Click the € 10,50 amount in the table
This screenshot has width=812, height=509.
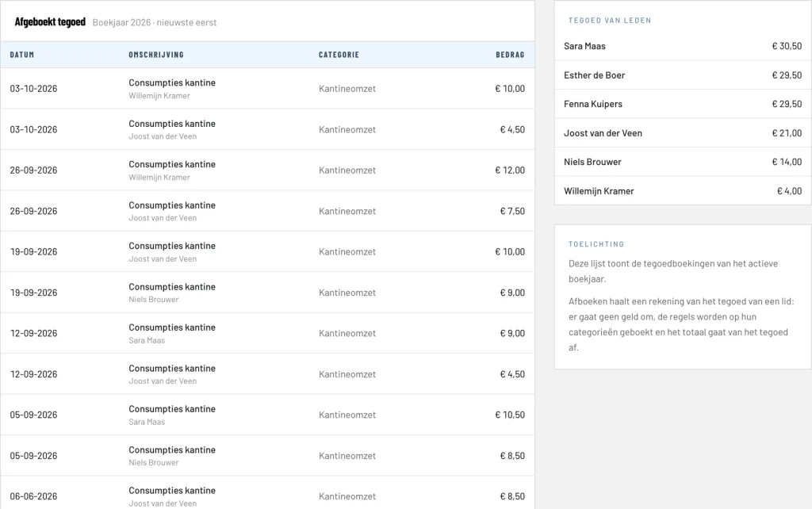(x=510, y=415)
